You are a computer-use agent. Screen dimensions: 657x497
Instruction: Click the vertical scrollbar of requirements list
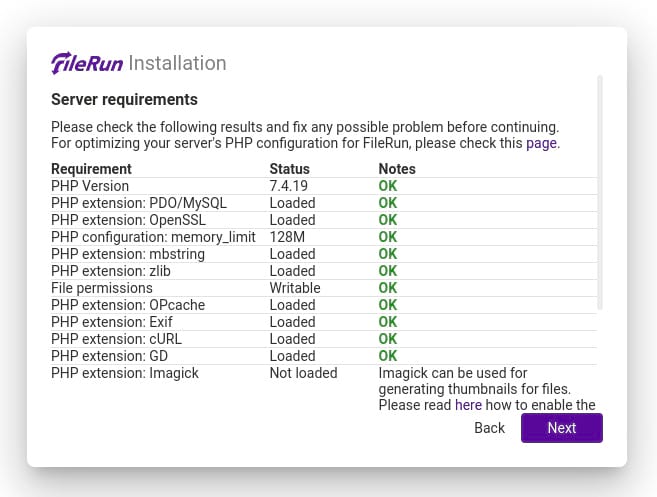(600, 193)
